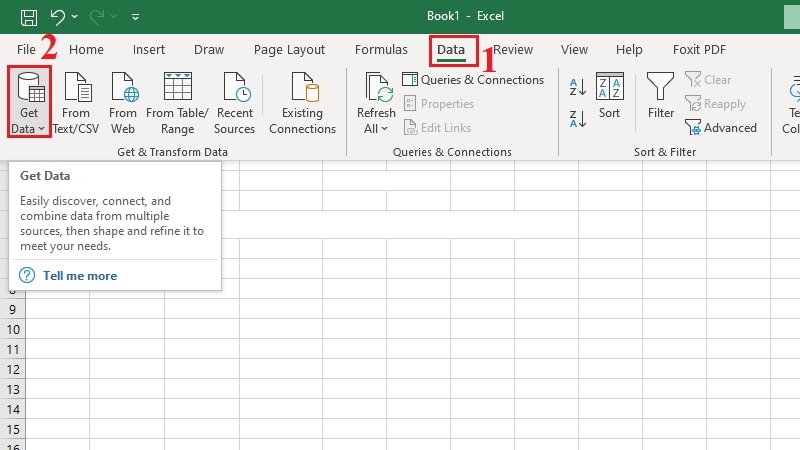Select row 15 header
Image resolution: width=800 pixels, height=450 pixels.
tap(13, 429)
